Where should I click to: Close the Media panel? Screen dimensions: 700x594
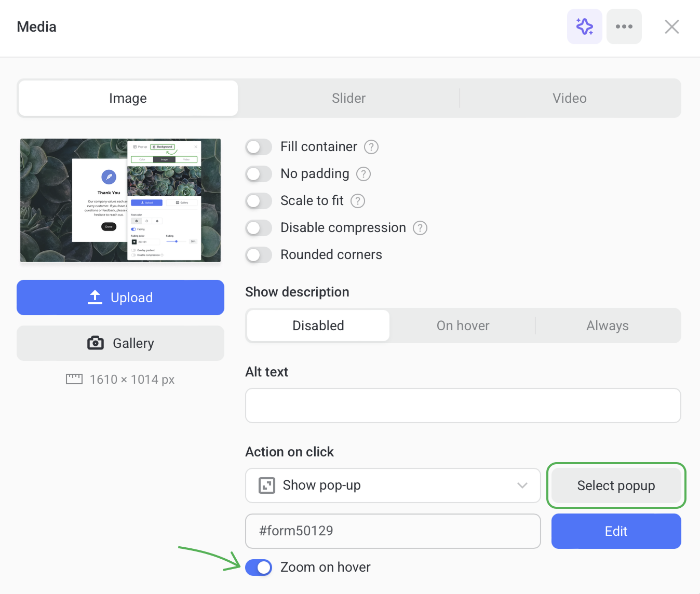pyautogui.click(x=671, y=26)
